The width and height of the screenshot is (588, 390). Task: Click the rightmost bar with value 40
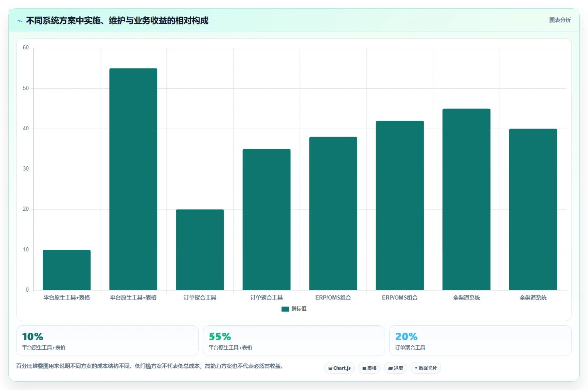click(x=533, y=210)
